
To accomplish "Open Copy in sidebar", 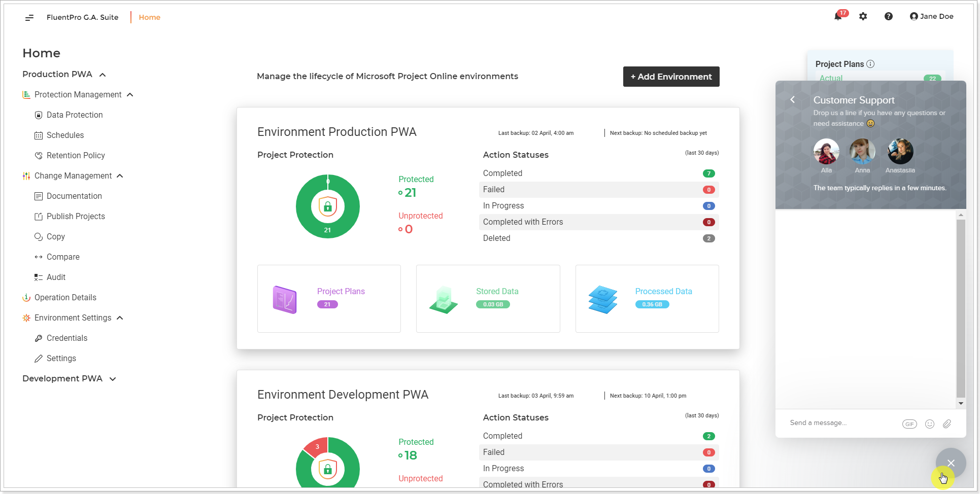I will 50,237.
